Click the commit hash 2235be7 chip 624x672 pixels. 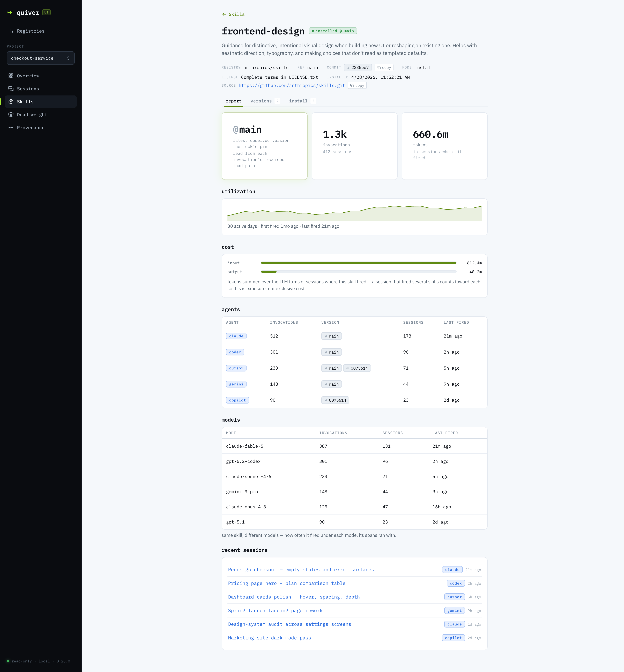358,68
